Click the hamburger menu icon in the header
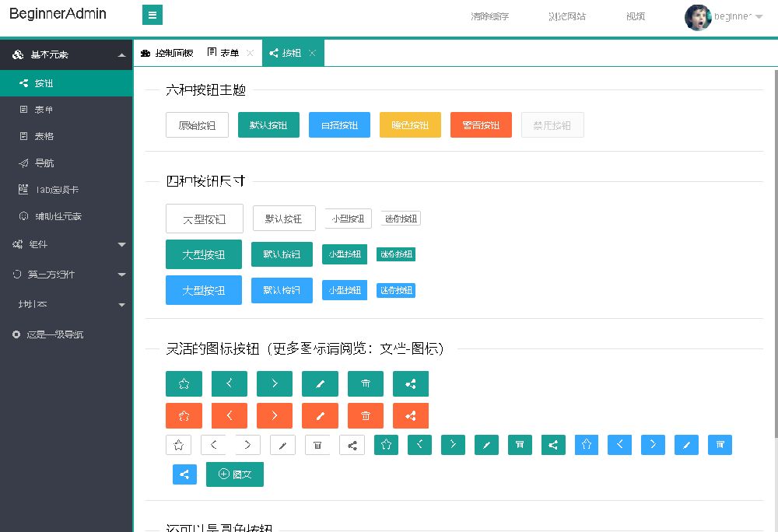The image size is (778, 532). coord(152,15)
